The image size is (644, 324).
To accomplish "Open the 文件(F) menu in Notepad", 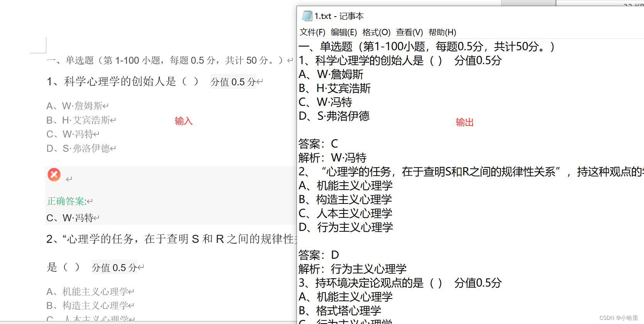I will click(x=312, y=32).
